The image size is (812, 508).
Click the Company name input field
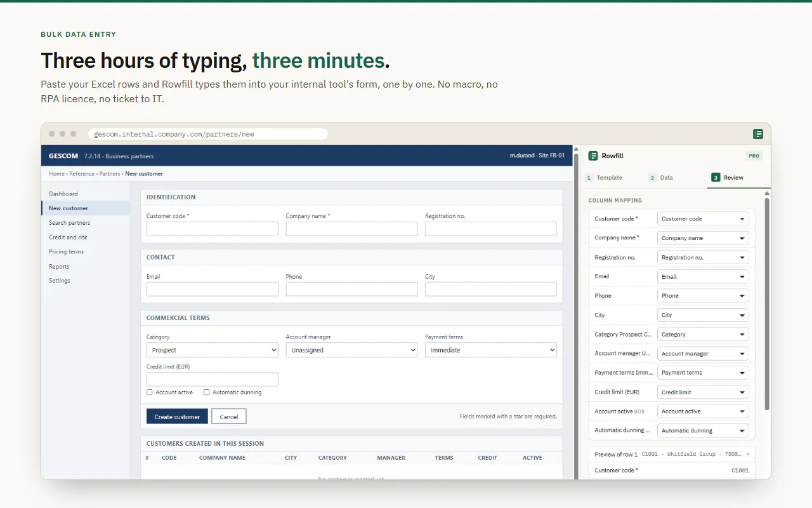pos(351,229)
